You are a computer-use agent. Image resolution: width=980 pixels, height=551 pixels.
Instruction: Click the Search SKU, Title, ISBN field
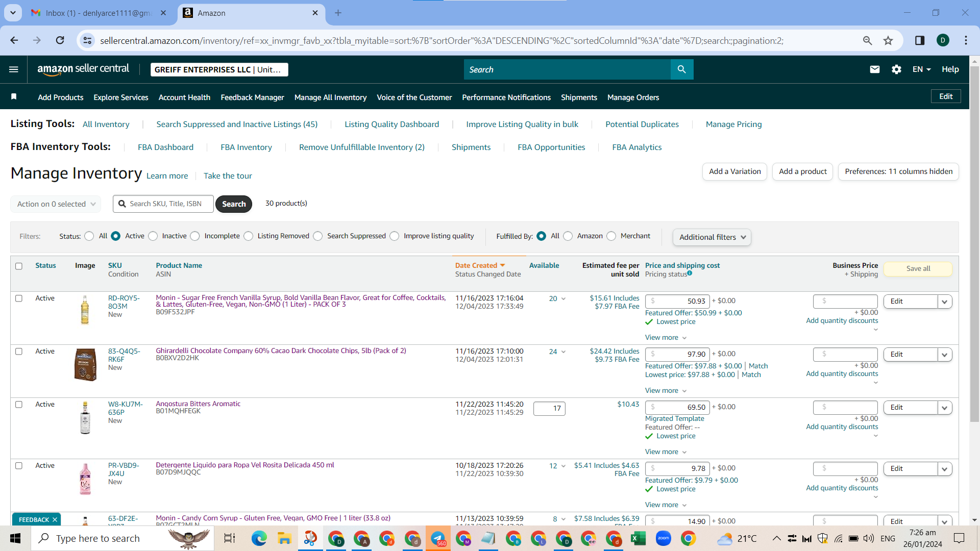tap(163, 204)
